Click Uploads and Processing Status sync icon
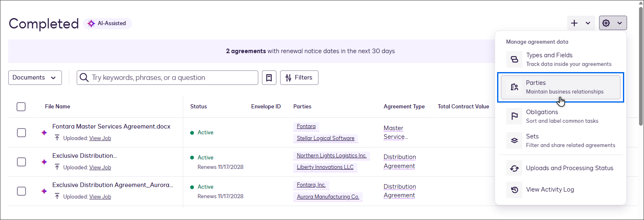This screenshot has height=220, width=644. tap(514, 168)
